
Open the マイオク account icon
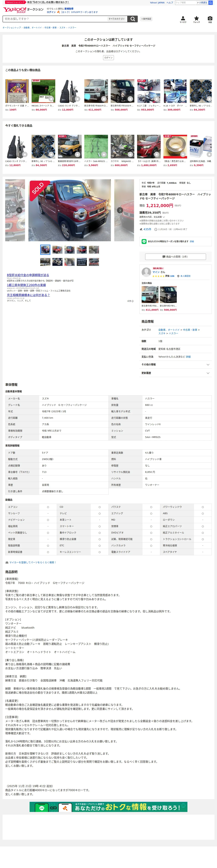[183, 19]
